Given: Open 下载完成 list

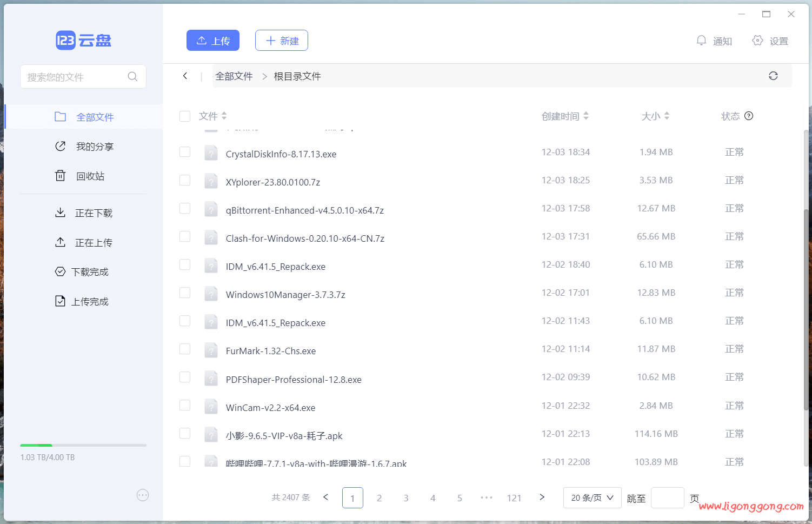Looking at the screenshot, I should pos(82,272).
